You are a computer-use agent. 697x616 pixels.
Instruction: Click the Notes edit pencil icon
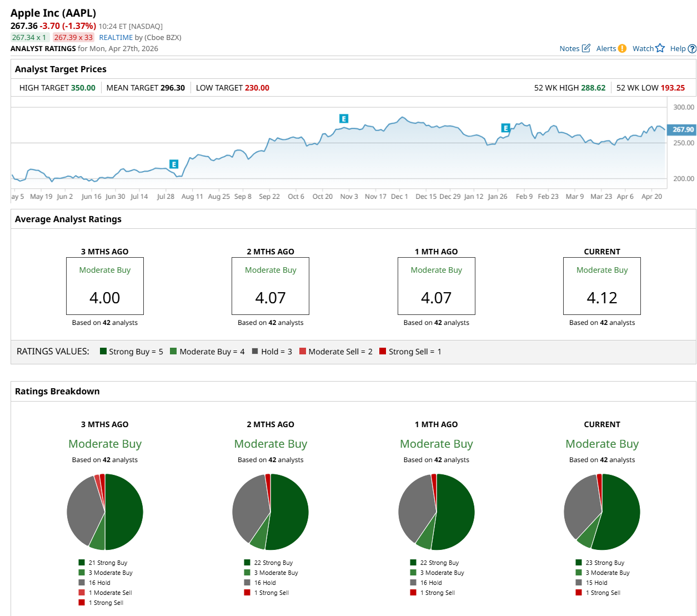(x=586, y=48)
